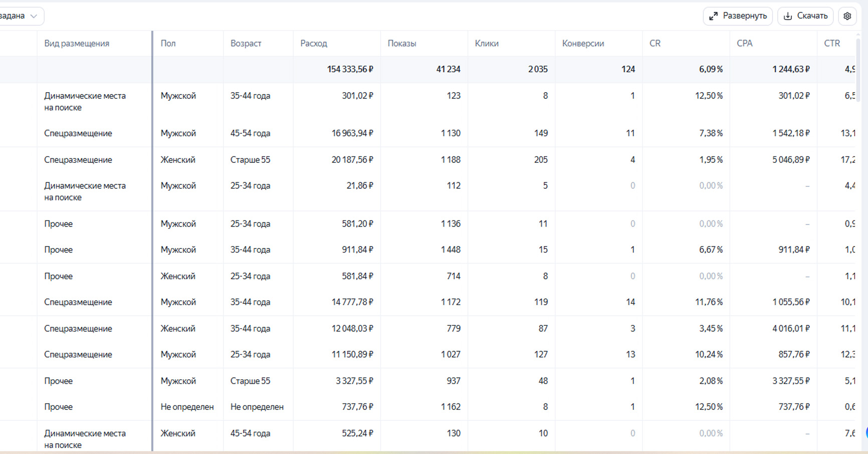Click the 'Не определен' gender cell

[187, 407]
